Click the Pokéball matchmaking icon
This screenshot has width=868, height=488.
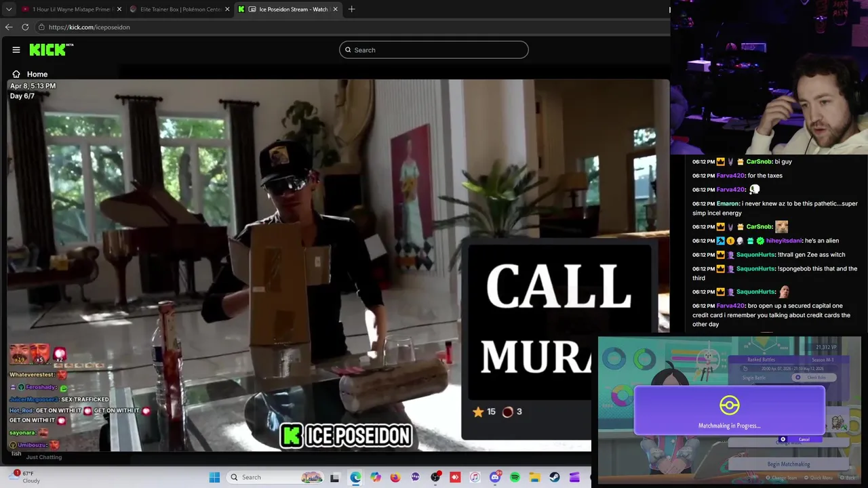[x=730, y=405]
